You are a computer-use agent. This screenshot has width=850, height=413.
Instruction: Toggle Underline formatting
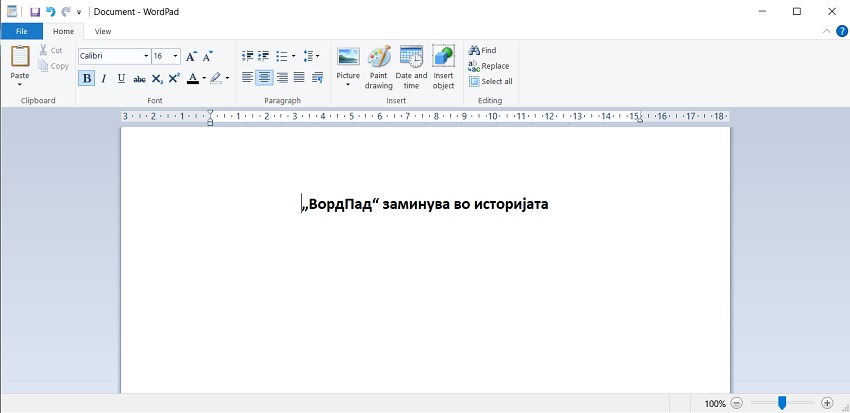pyautogui.click(x=121, y=79)
